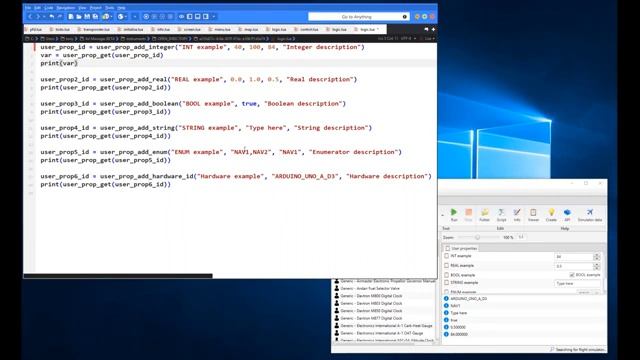640x360 pixels.
Task: Click the editor horizontal scrollbar
Action: point(118,276)
